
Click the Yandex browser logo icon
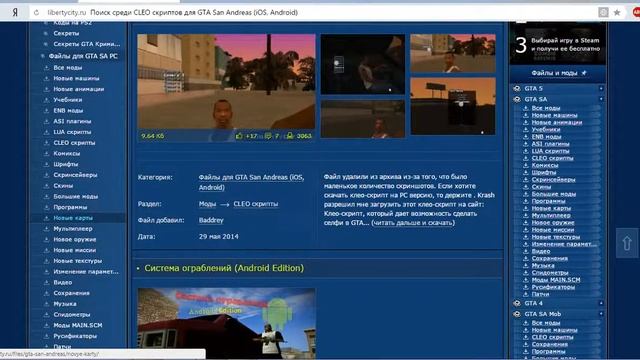(15, 12)
